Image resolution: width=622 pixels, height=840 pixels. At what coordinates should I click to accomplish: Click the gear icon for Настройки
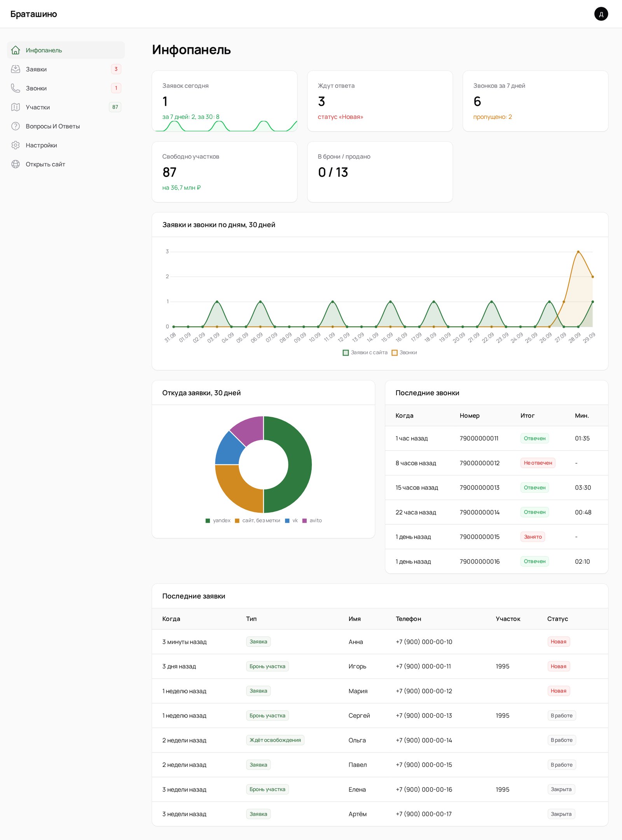(16, 145)
